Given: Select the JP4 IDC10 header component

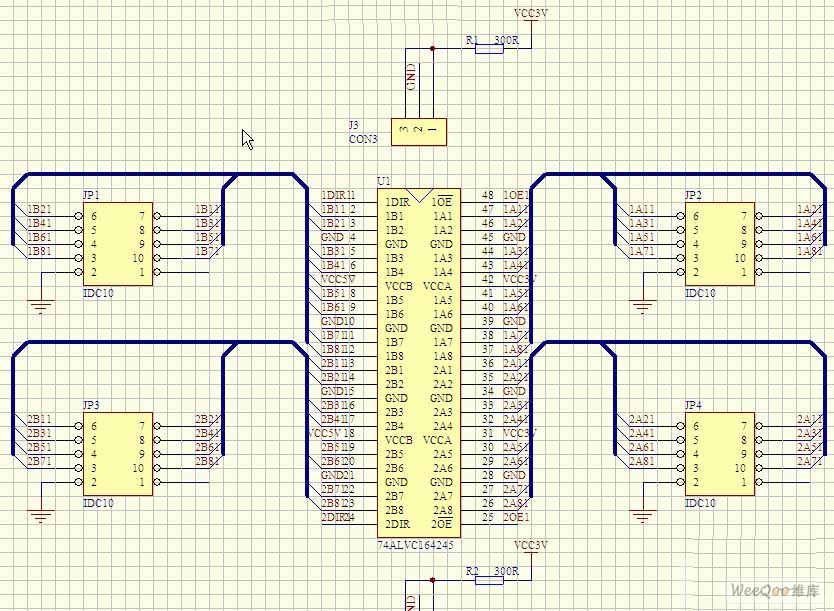Looking at the screenshot, I should [x=718, y=454].
